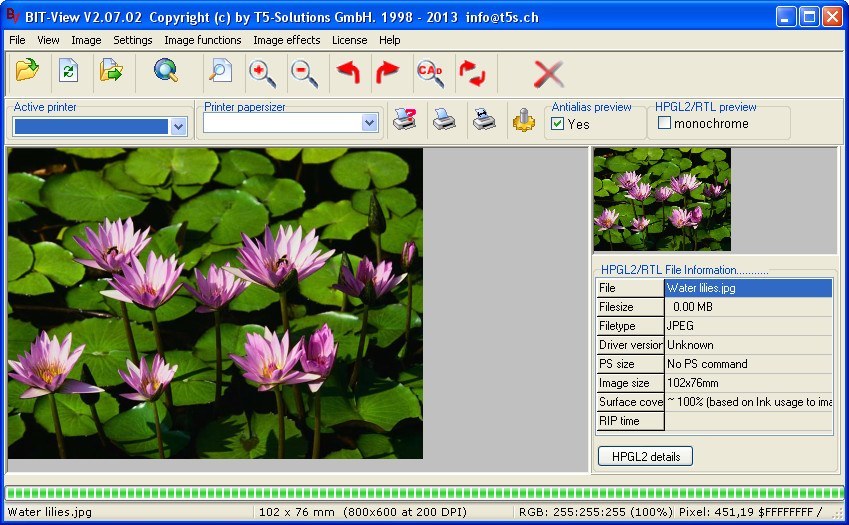
Task: Open a file with the folder icon
Action: point(27,71)
